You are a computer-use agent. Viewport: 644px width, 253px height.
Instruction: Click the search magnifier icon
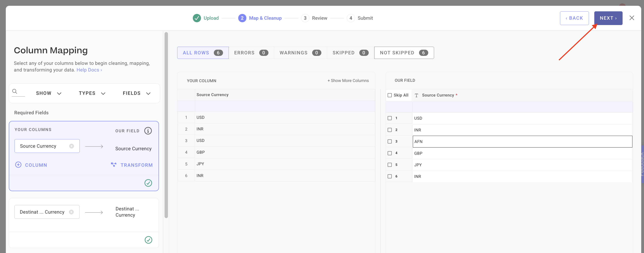[15, 91]
